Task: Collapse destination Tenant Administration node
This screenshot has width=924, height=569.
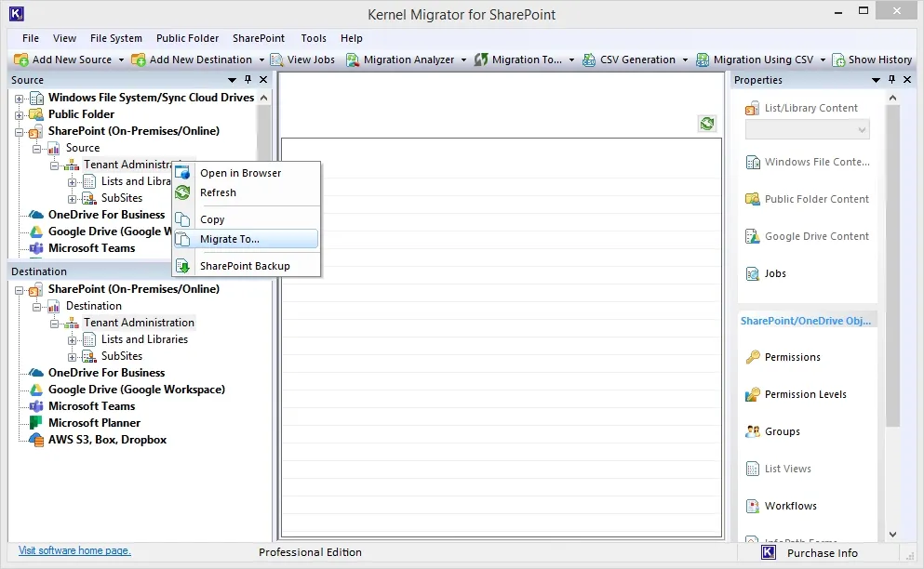Action: tap(54, 324)
